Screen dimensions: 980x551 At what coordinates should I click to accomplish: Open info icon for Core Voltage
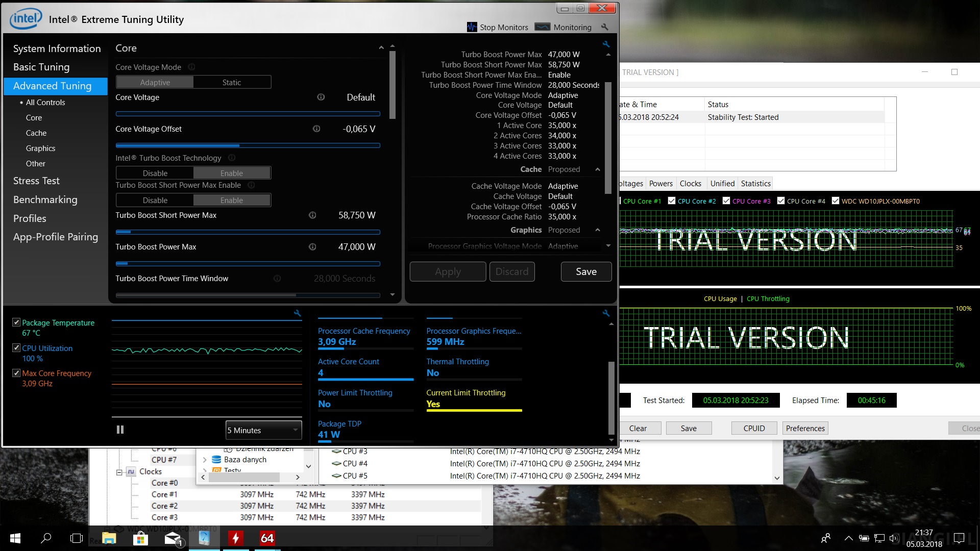[x=321, y=97]
